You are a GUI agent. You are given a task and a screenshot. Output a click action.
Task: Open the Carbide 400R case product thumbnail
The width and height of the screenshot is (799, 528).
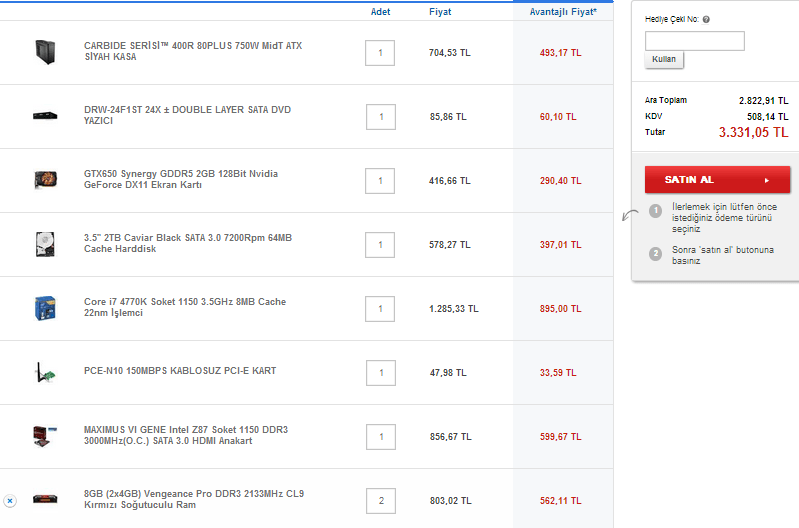(45, 52)
